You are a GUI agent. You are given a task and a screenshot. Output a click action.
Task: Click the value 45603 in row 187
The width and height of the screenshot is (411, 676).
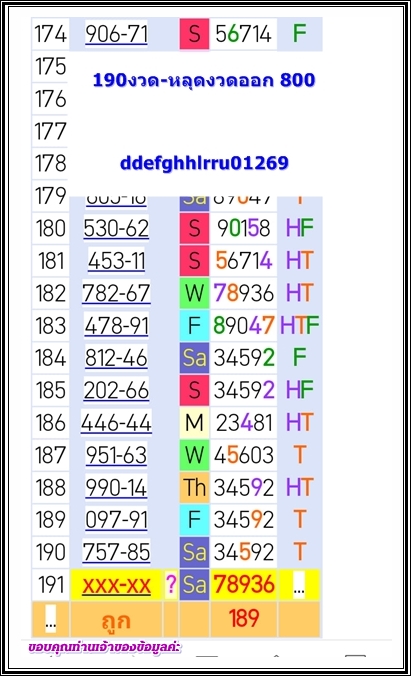[x=244, y=455]
